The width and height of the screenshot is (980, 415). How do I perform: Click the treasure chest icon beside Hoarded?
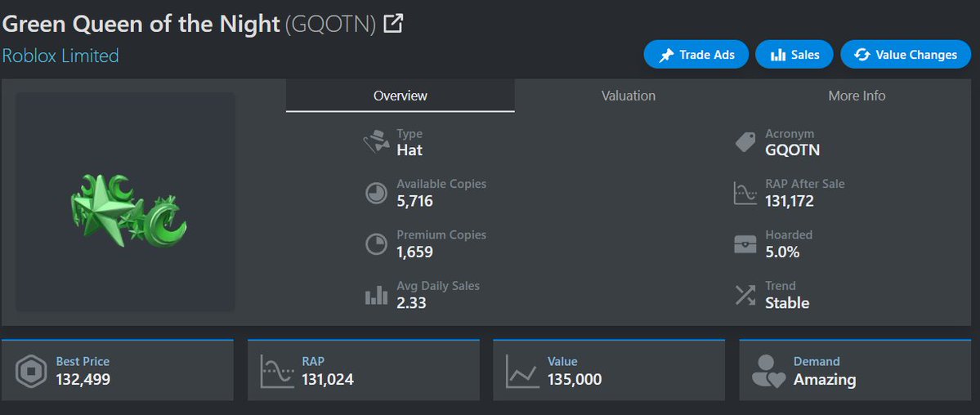click(x=745, y=243)
